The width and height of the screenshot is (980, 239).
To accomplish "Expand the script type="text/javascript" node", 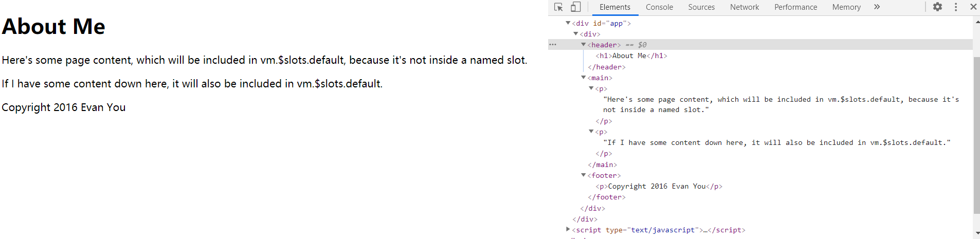I will pos(568,229).
